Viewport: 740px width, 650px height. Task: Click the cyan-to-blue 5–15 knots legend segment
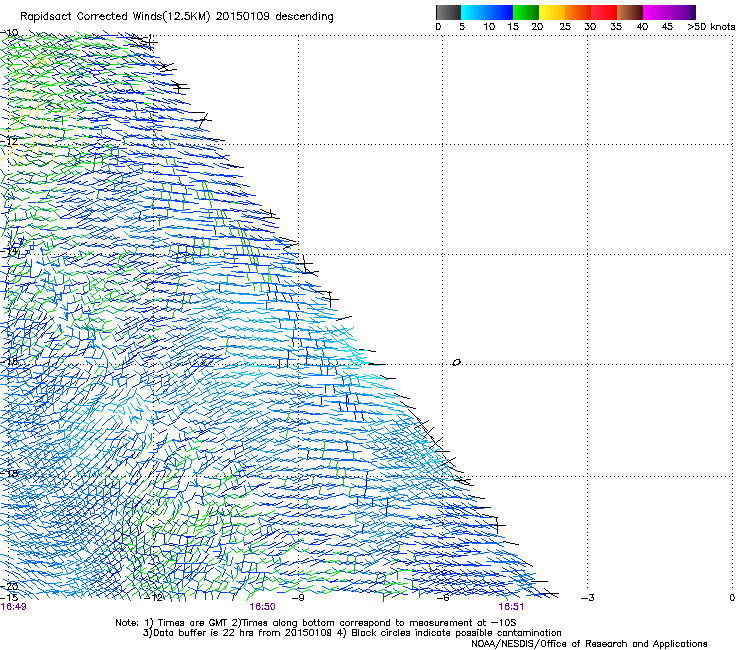point(487,12)
